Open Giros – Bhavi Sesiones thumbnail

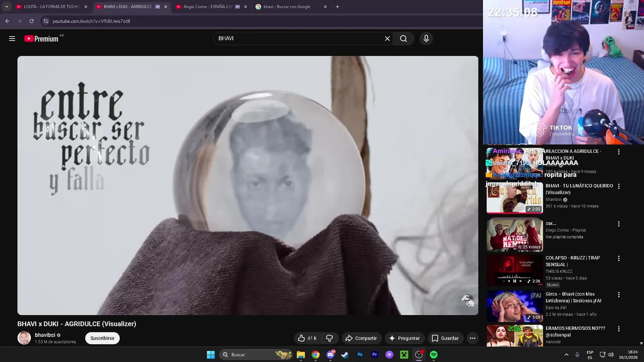[x=514, y=306]
